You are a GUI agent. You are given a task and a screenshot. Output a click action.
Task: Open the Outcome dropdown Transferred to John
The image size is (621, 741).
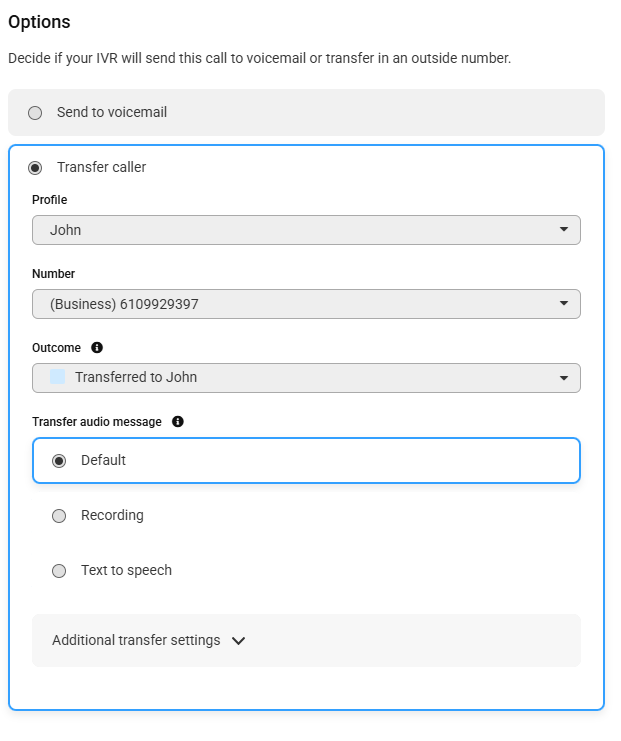pyautogui.click(x=306, y=378)
